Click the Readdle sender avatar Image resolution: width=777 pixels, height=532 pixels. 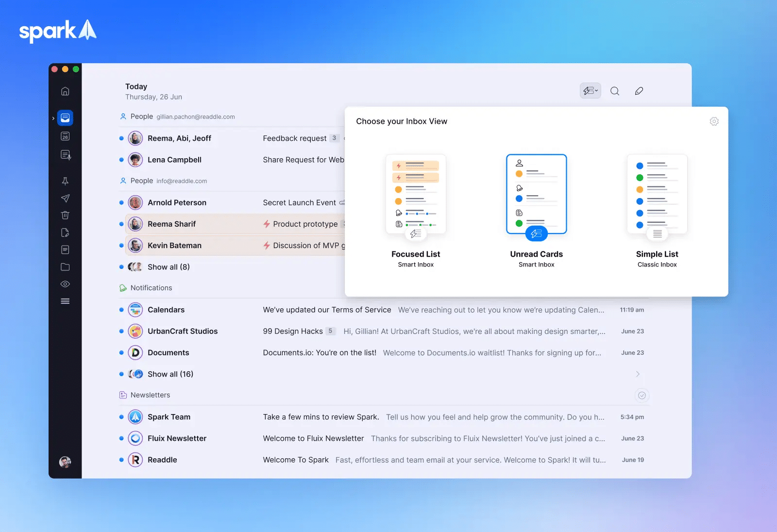point(135,460)
